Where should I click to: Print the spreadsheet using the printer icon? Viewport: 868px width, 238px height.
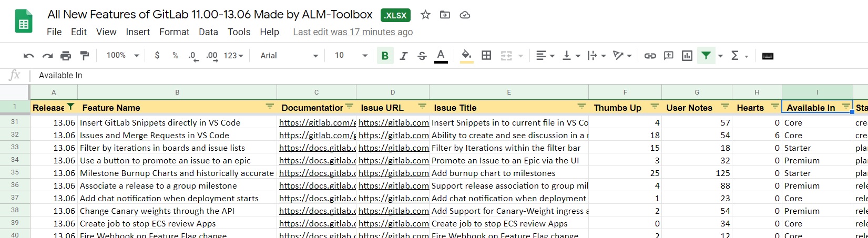(66, 56)
